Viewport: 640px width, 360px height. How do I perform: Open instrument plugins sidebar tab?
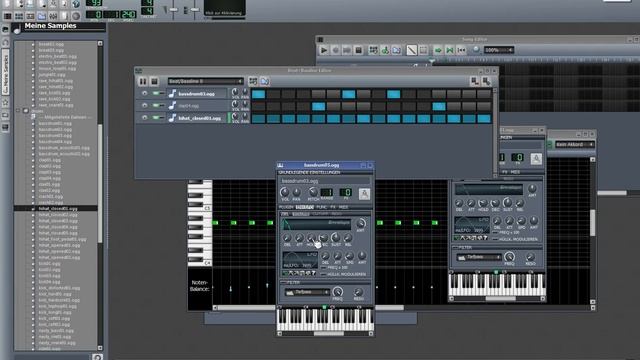5,29
